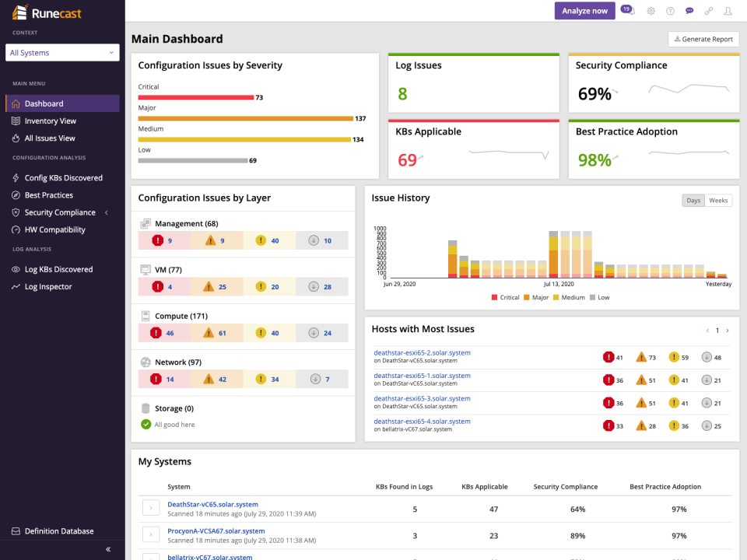This screenshot has width=747, height=560.
Task: Expand the DeathStar-vC65.solar.system row
Action: pos(150,508)
